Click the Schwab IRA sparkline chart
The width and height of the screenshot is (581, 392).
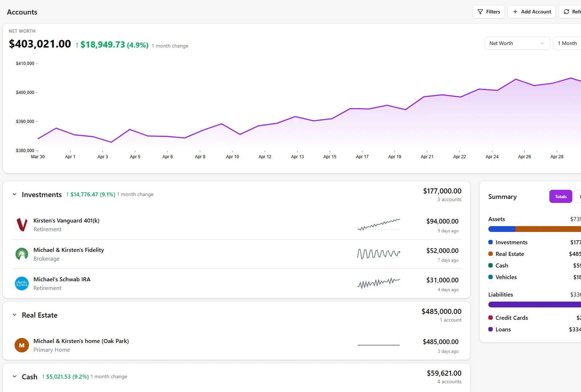click(x=379, y=283)
